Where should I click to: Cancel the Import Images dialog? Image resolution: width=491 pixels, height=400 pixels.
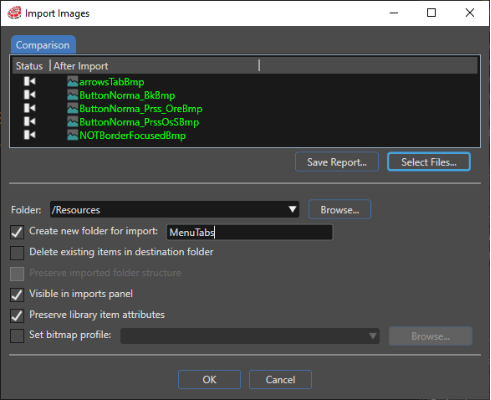(x=280, y=379)
